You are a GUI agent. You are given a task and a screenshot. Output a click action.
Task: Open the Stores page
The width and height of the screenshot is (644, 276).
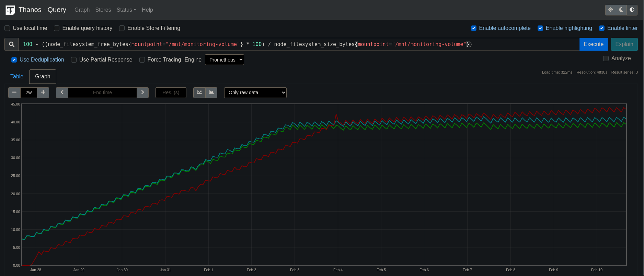103,10
